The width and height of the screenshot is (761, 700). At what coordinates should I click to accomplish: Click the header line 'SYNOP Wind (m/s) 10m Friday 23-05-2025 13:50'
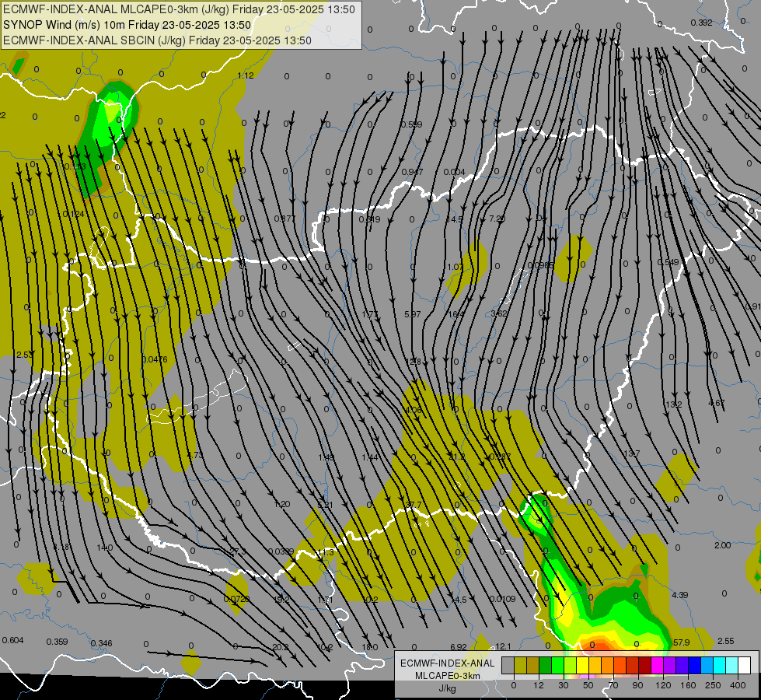coord(127,25)
